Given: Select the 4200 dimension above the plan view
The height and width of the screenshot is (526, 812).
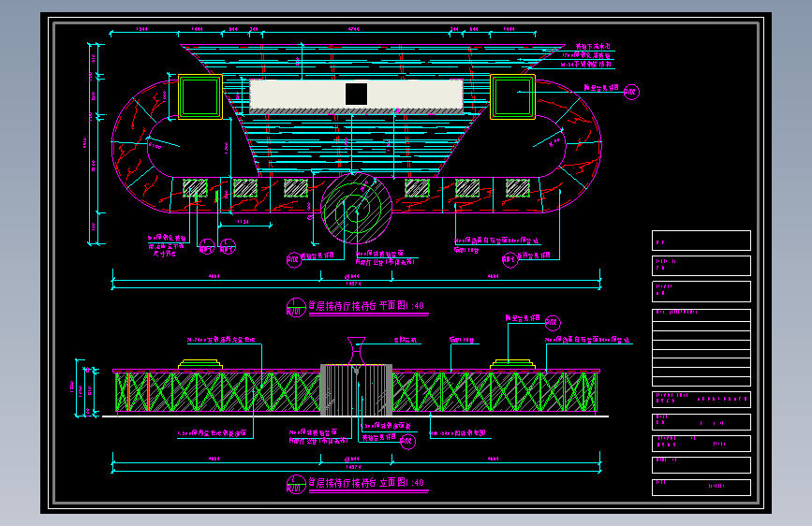Looking at the screenshot, I should click(354, 29).
